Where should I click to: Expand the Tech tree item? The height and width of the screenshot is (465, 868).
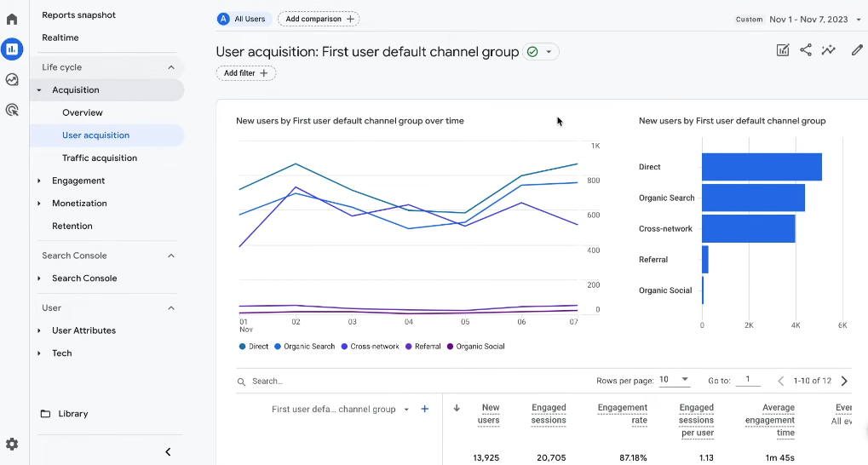point(38,353)
